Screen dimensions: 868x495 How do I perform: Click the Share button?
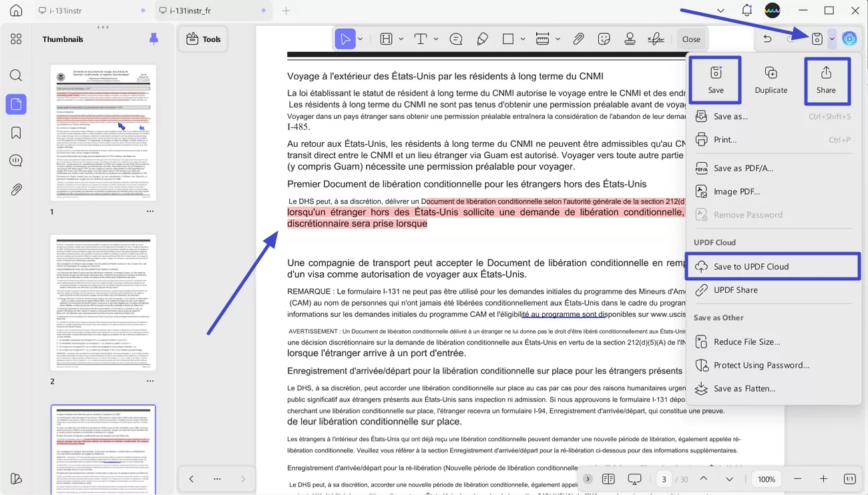coord(827,80)
